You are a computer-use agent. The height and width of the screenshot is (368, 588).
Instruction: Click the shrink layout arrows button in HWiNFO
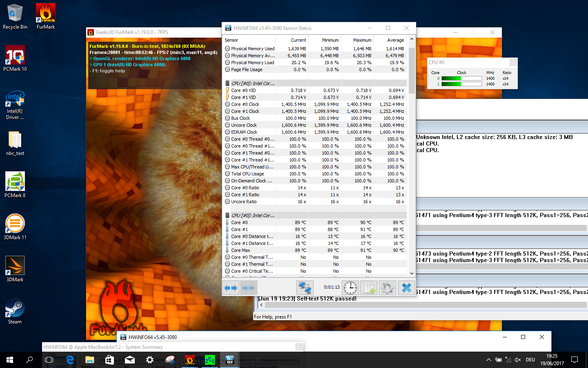point(248,288)
